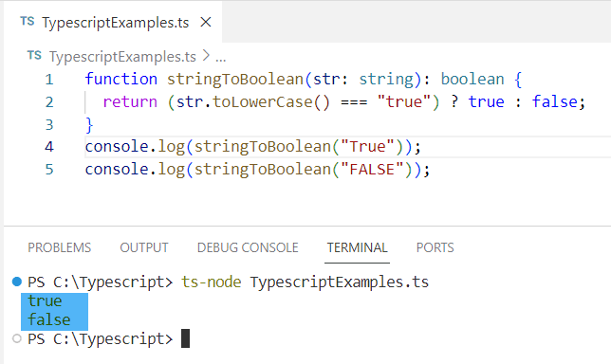Open TypescriptExamples.ts breadcrumb entry
Viewport: 611px width, 364px height.
point(122,57)
